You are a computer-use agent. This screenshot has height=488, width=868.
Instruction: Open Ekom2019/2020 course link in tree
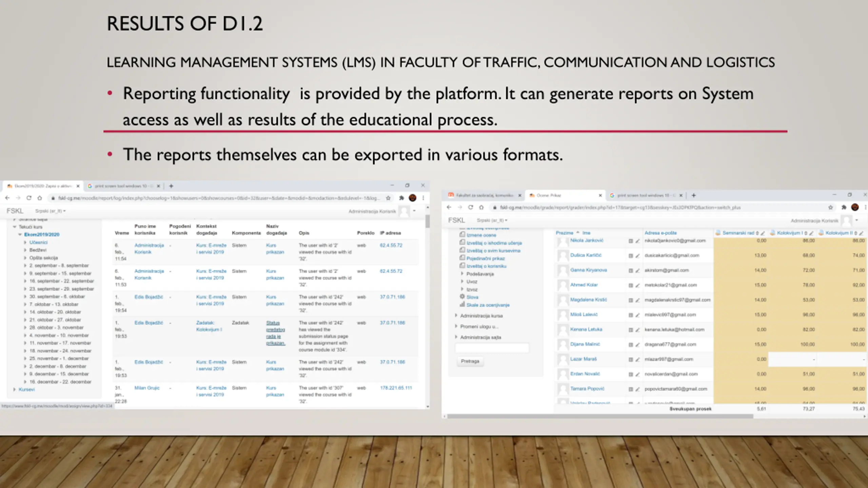[x=42, y=235]
